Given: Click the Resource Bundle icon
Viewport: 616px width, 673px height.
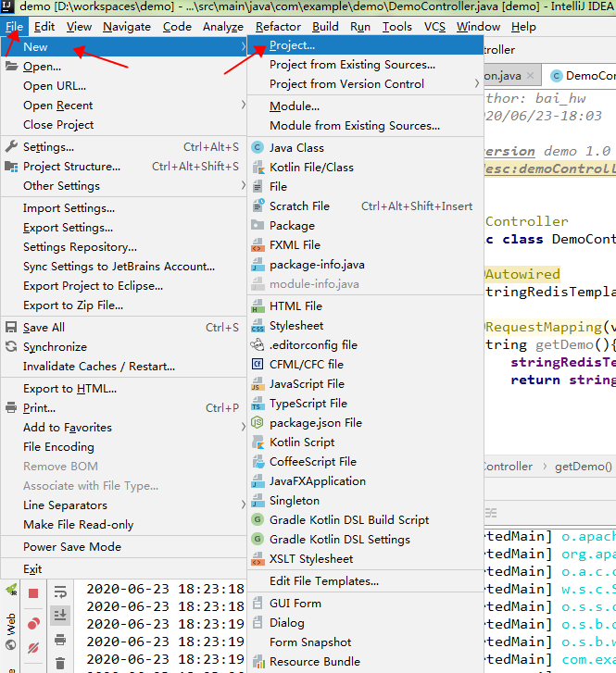Looking at the screenshot, I should (x=258, y=661).
